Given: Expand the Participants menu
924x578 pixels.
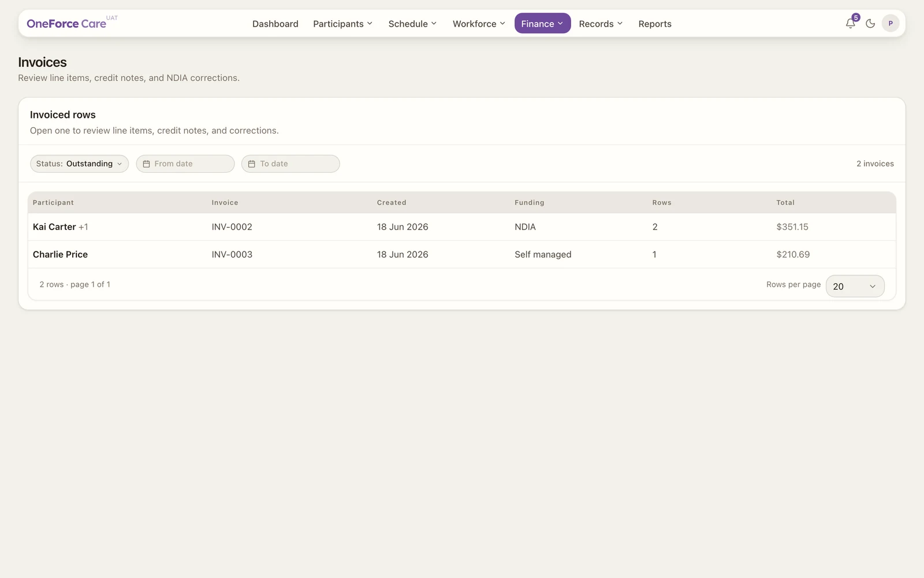Looking at the screenshot, I should pos(342,24).
